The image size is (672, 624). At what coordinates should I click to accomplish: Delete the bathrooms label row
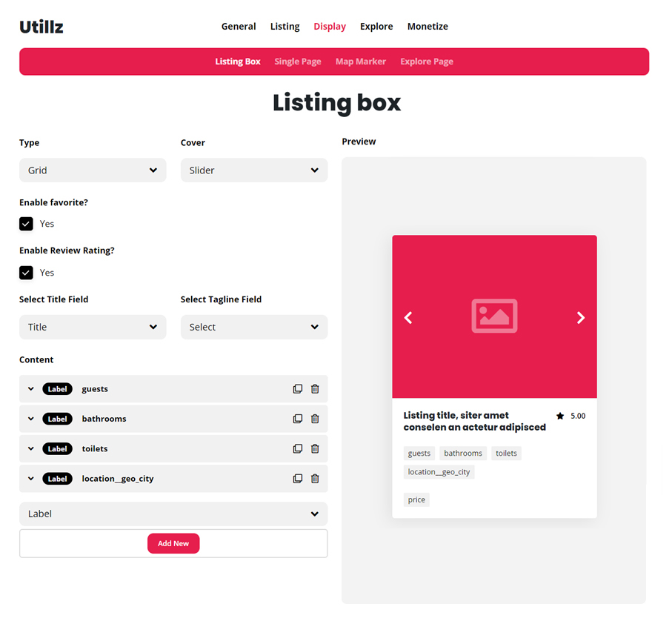[315, 419]
